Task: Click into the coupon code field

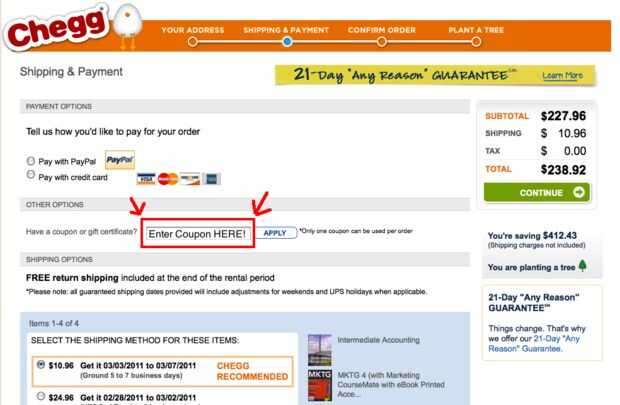Action: click(x=198, y=234)
